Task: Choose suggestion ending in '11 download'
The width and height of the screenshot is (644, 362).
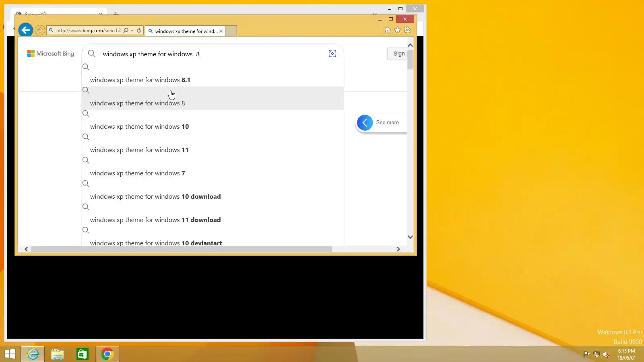Action: tap(213, 215)
